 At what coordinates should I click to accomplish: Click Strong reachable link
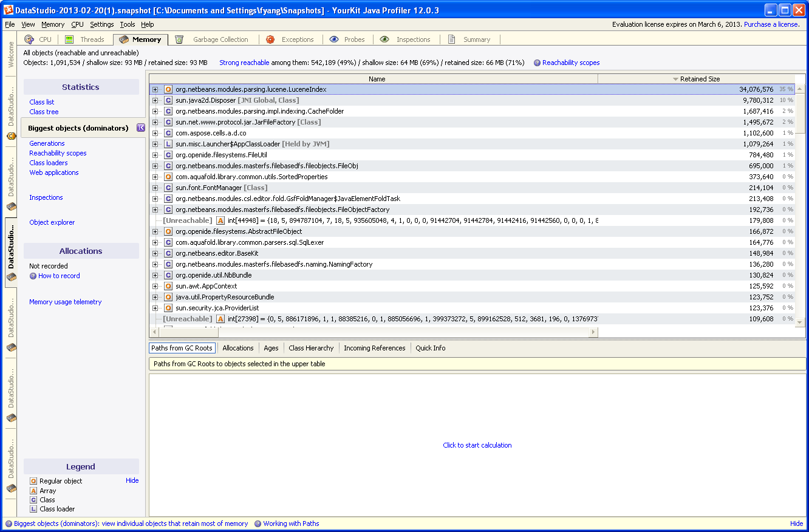(x=244, y=63)
